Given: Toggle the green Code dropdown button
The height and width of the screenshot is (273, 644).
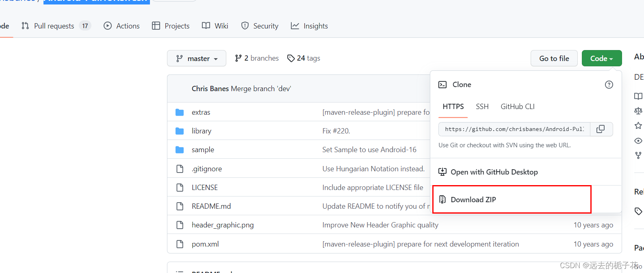Looking at the screenshot, I should click(602, 58).
